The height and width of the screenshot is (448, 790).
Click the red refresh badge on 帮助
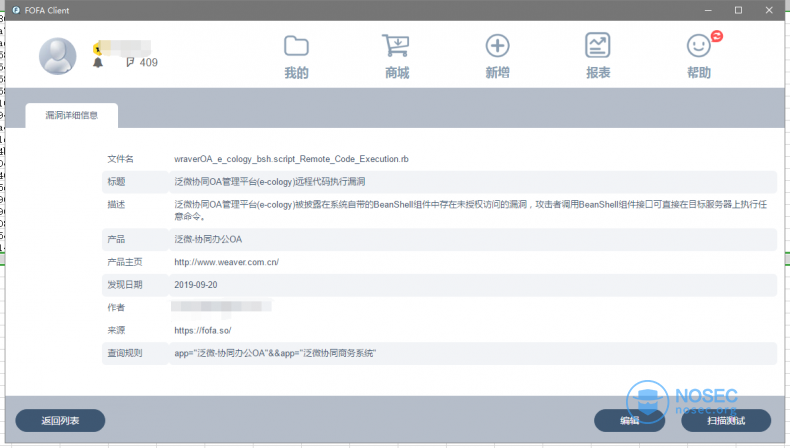[x=717, y=36]
